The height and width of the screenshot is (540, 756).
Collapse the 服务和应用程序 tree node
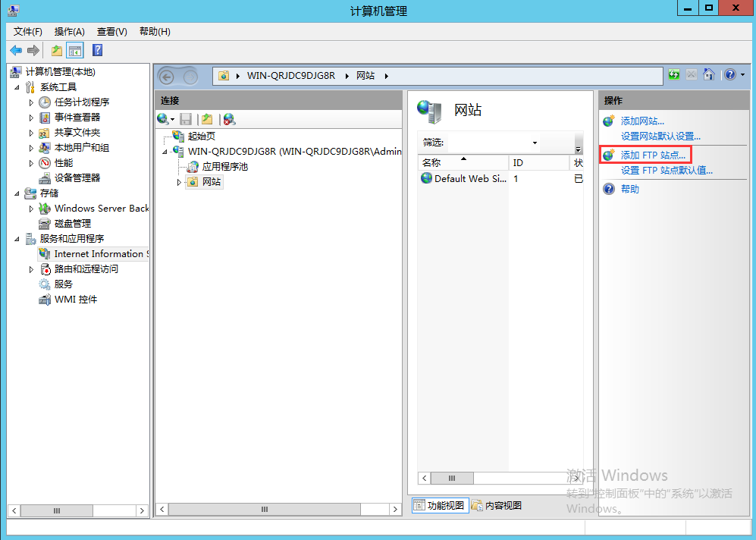(17, 239)
